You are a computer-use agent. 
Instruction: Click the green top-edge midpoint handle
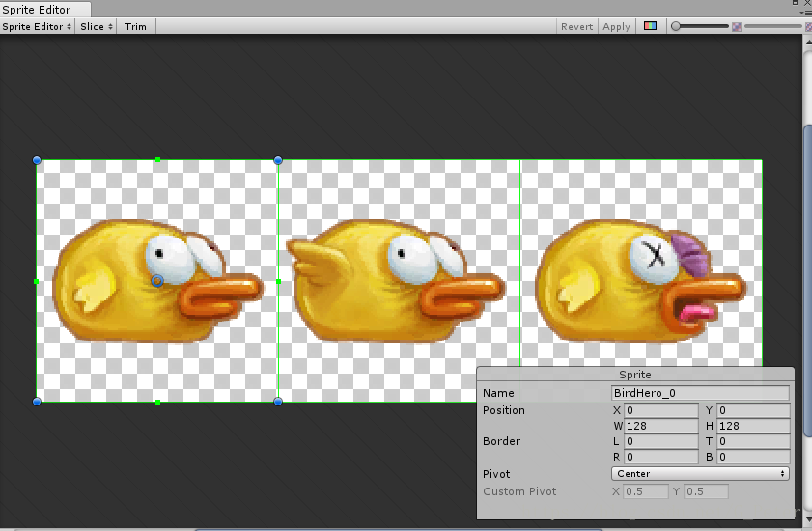158,160
